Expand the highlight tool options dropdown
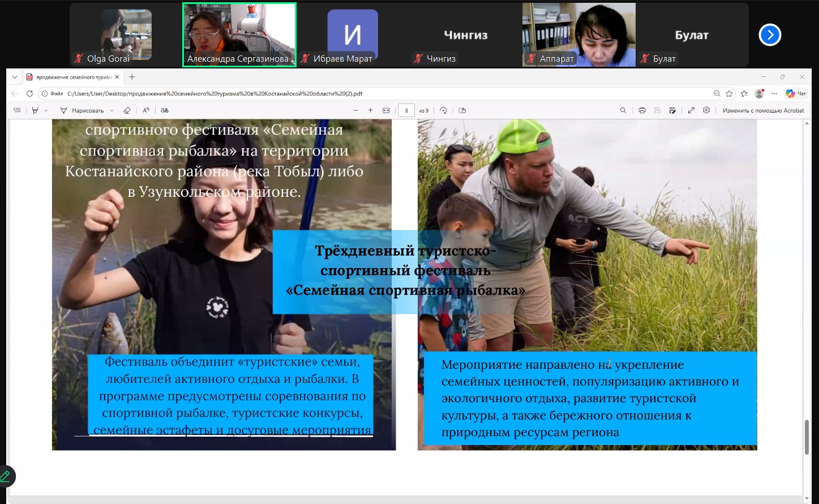 point(46,110)
